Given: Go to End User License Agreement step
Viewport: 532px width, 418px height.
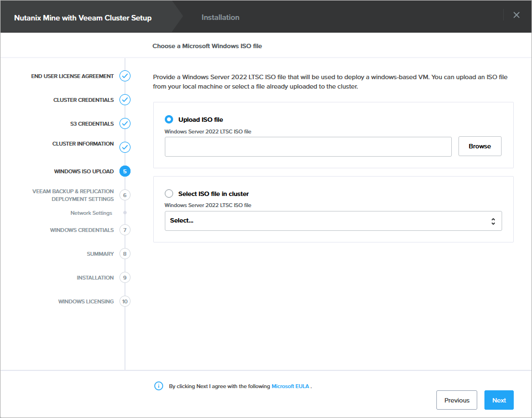Looking at the screenshot, I should point(72,76).
